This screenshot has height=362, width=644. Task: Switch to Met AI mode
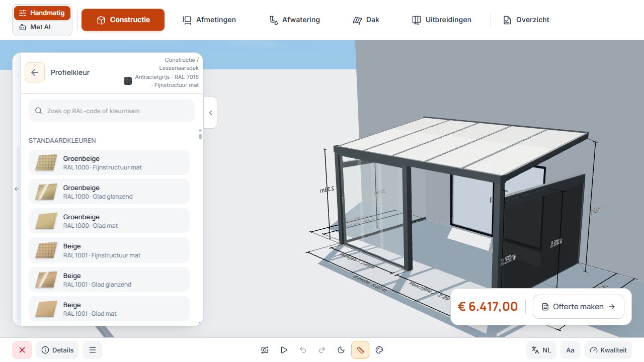(x=42, y=27)
